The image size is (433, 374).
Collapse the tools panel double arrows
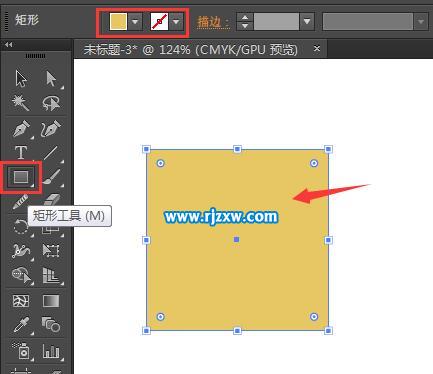9,44
